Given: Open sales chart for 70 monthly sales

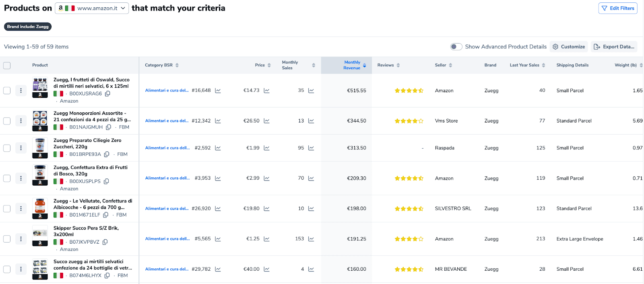Looking at the screenshot, I should (x=311, y=178).
